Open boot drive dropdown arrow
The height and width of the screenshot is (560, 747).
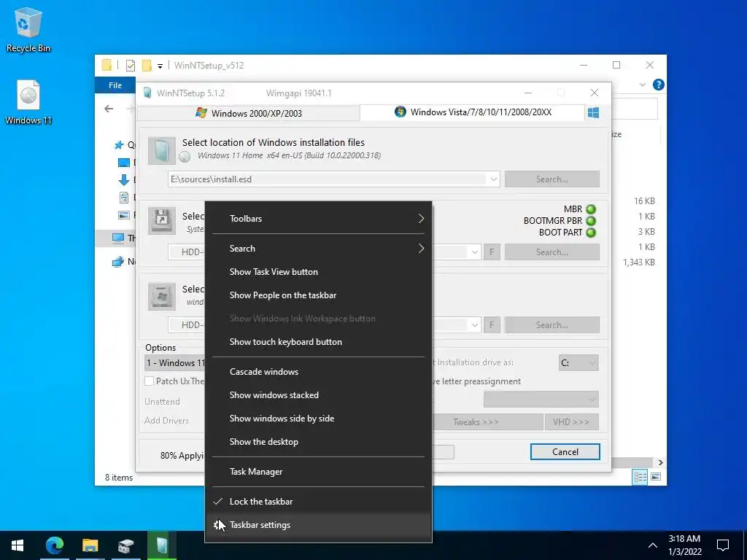pyautogui.click(x=474, y=252)
